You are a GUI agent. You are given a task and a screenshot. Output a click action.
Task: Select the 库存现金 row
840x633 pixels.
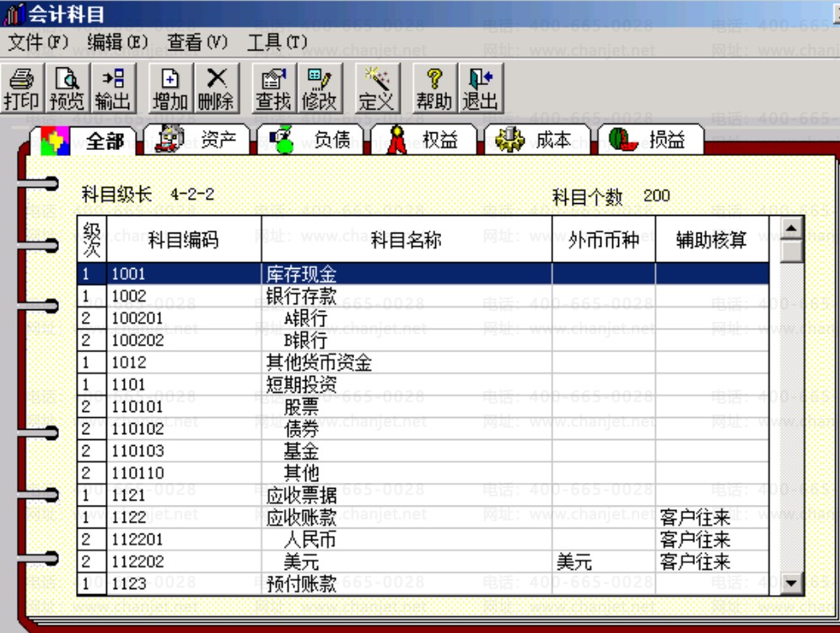click(x=423, y=274)
